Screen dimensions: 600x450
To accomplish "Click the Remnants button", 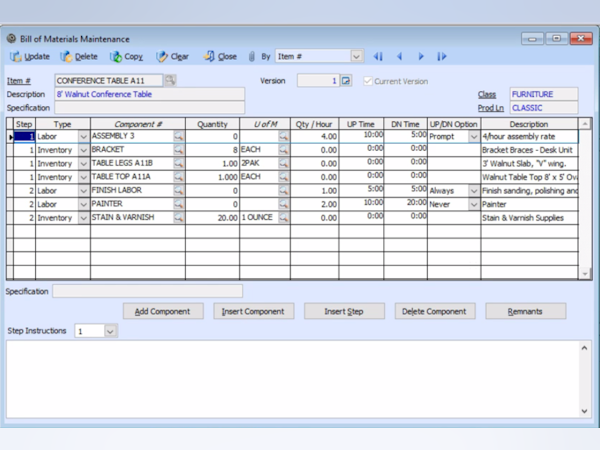I will pyautogui.click(x=525, y=311).
